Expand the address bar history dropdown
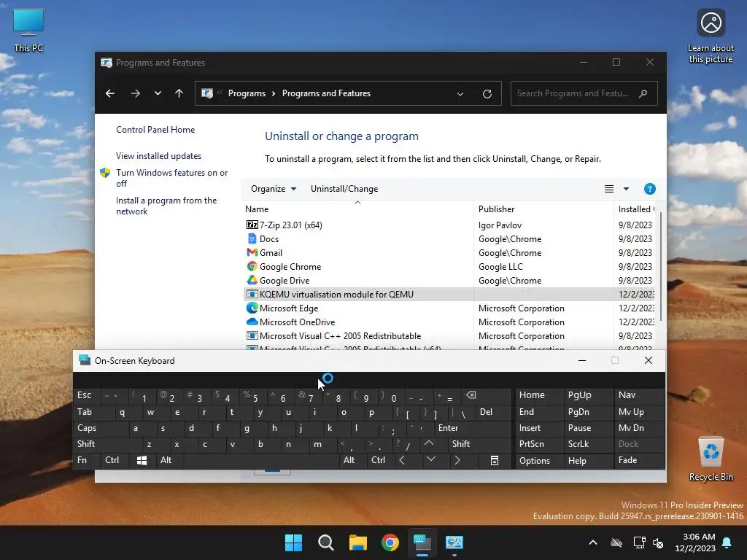 pyautogui.click(x=460, y=94)
